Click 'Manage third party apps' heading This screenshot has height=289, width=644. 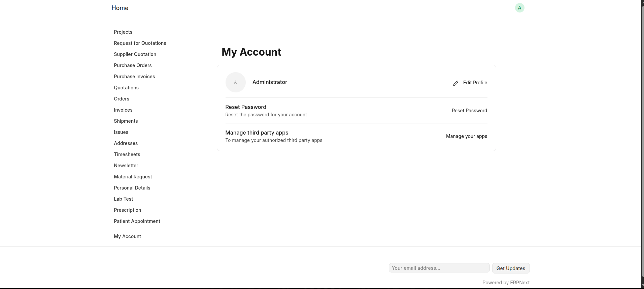coord(257,133)
